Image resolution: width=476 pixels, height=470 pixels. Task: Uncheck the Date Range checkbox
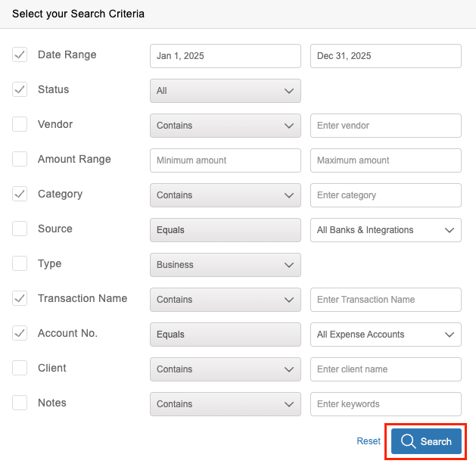[x=20, y=54]
